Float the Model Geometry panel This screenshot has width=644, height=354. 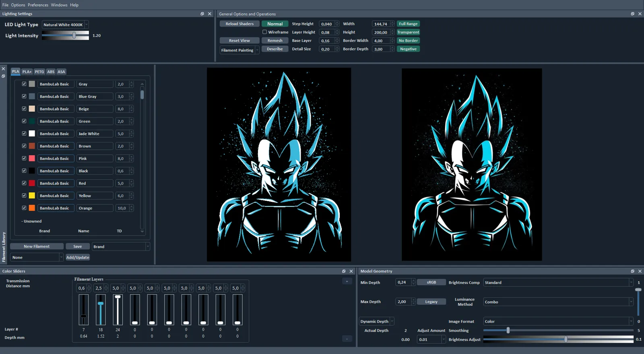tap(632, 271)
